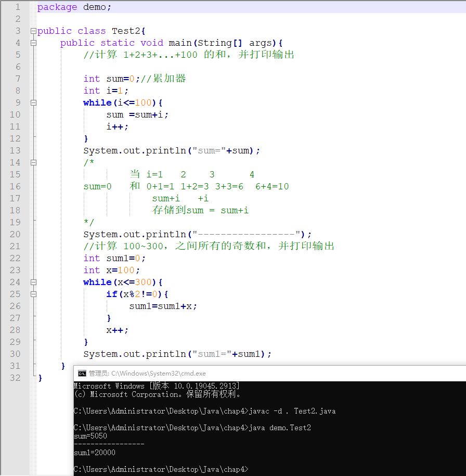The height and width of the screenshot is (476, 466).
Task: Click the println "sum1=" statement on line 30
Action: [177, 354]
